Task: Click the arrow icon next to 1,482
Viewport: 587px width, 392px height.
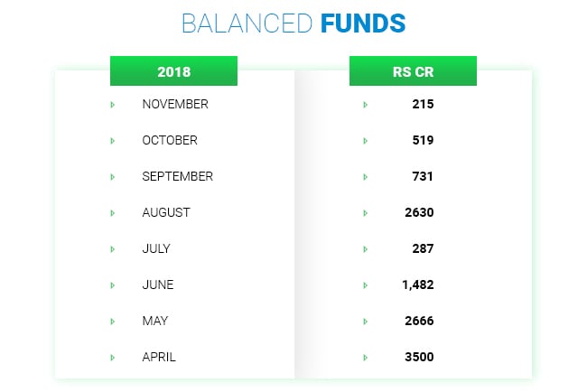Action: pos(365,285)
